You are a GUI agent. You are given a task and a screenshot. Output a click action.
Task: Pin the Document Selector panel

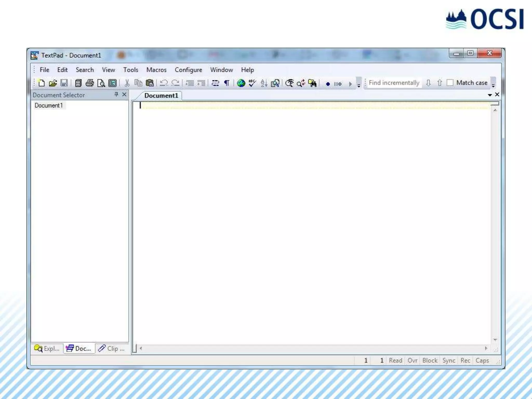(116, 94)
